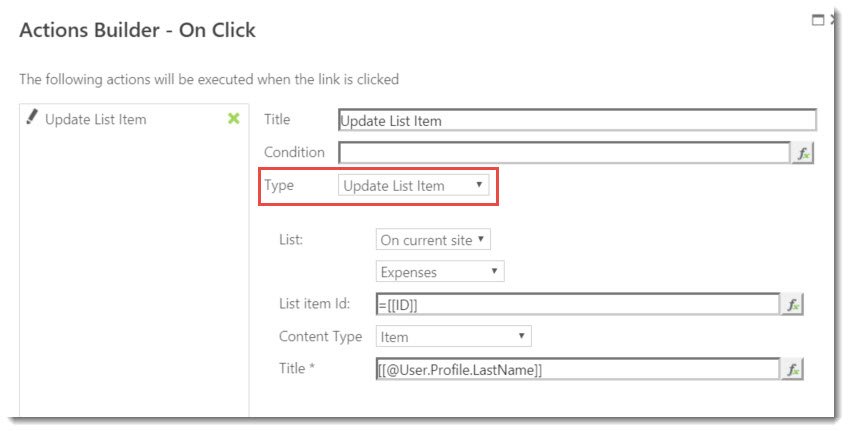The height and width of the screenshot is (432, 849).
Task: Open formula builder for the Condition field
Action: (x=803, y=153)
